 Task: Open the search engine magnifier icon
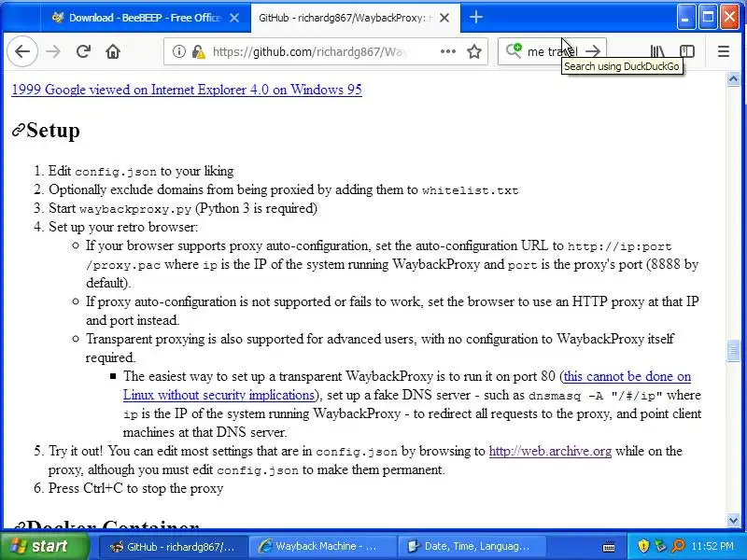coord(514,50)
